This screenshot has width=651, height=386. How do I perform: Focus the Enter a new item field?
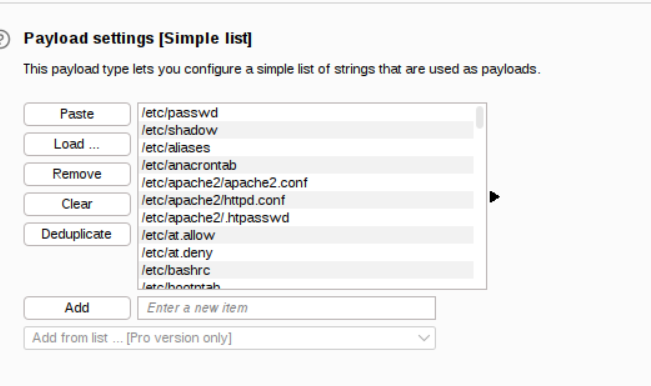click(x=286, y=308)
